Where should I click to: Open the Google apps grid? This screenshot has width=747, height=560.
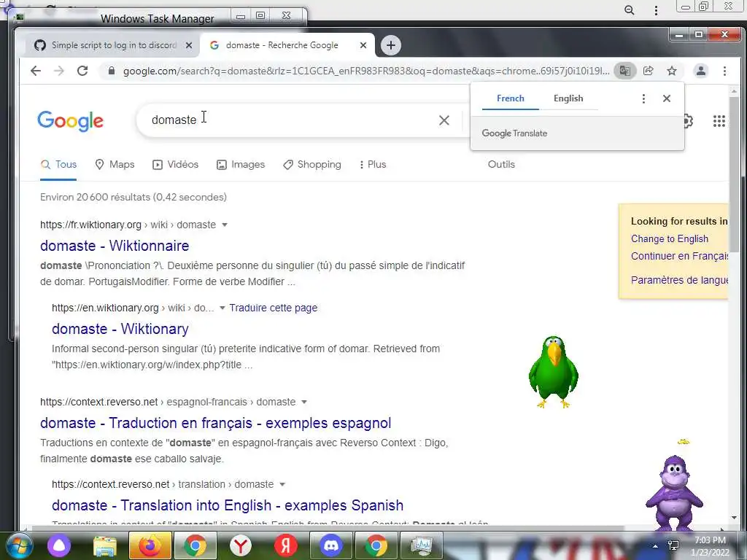pyautogui.click(x=719, y=121)
